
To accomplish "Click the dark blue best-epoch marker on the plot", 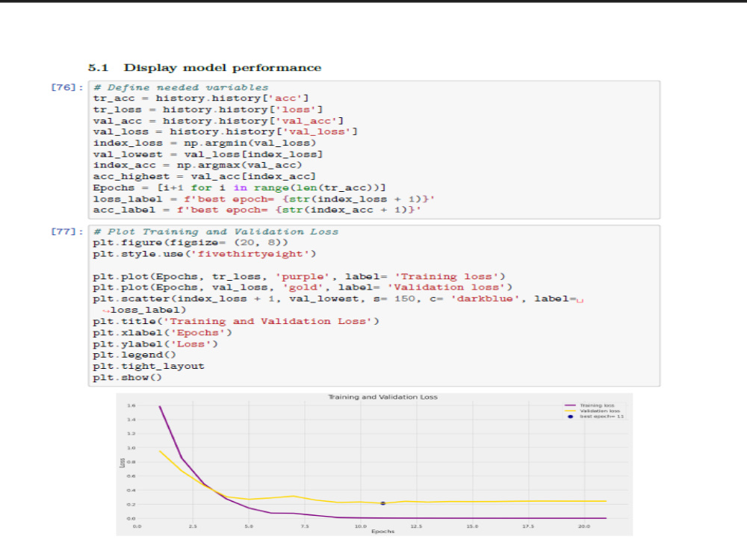I will coord(383,503).
